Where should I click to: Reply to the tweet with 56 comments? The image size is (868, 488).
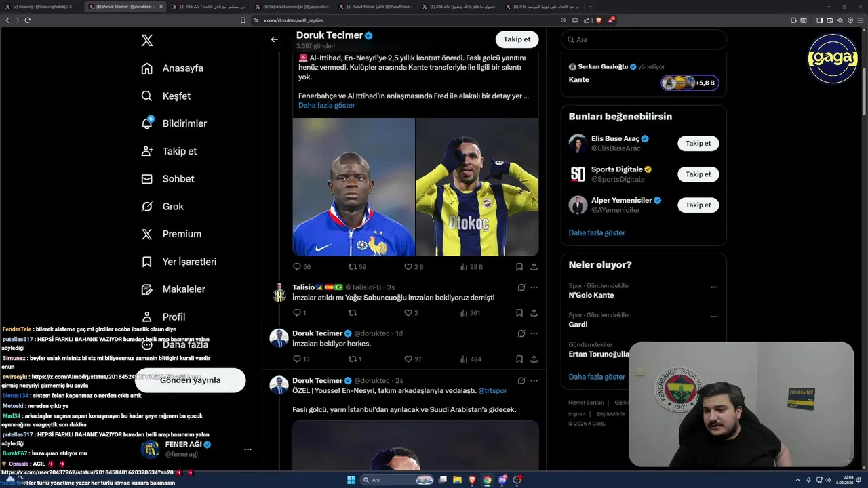pyautogui.click(x=302, y=267)
